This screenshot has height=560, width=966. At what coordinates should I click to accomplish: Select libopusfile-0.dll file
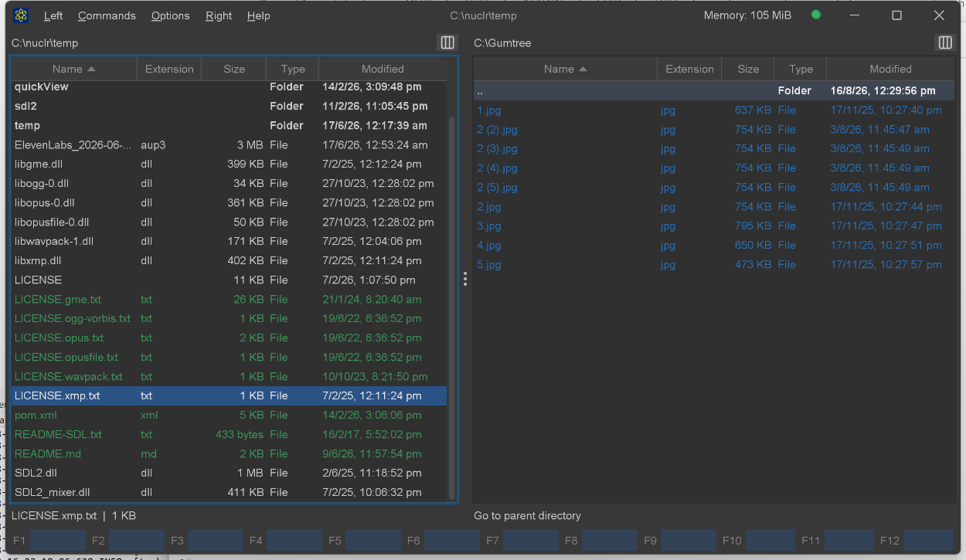(229, 222)
